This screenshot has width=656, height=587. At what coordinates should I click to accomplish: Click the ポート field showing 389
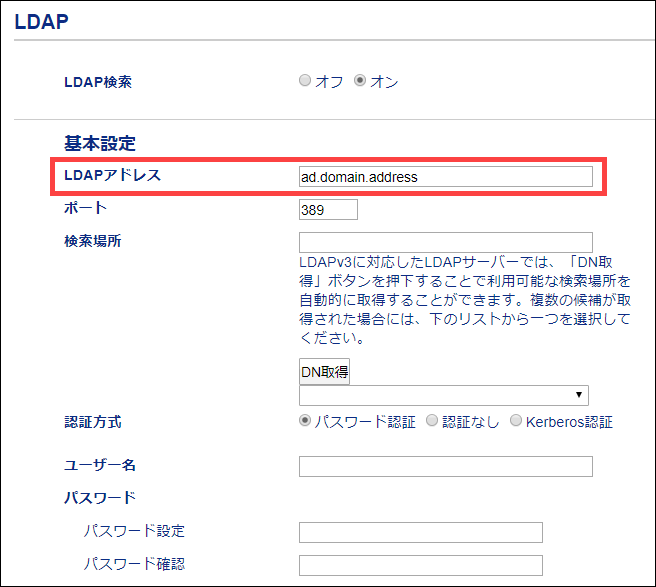tap(328, 210)
